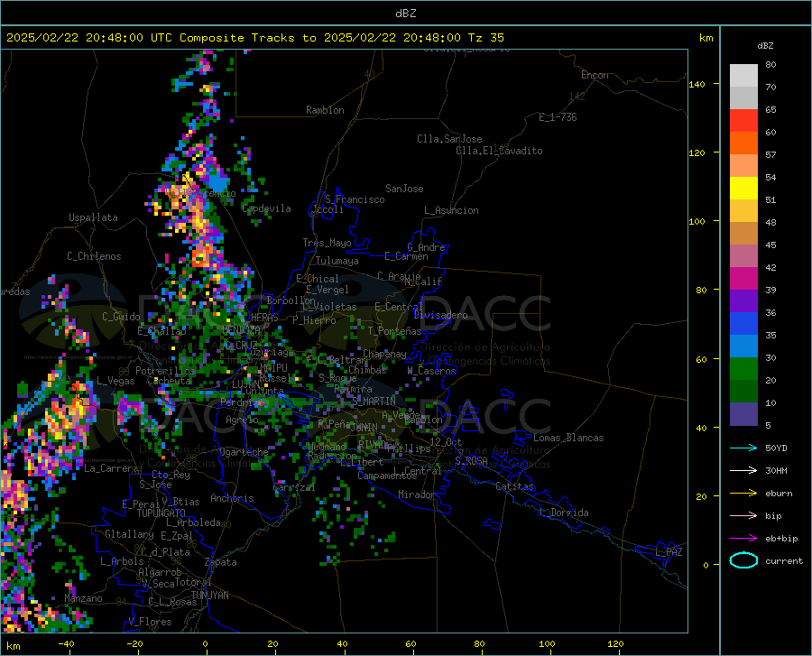Click the '140' km tick label
This screenshot has width=812, height=656.
(697, 84)
